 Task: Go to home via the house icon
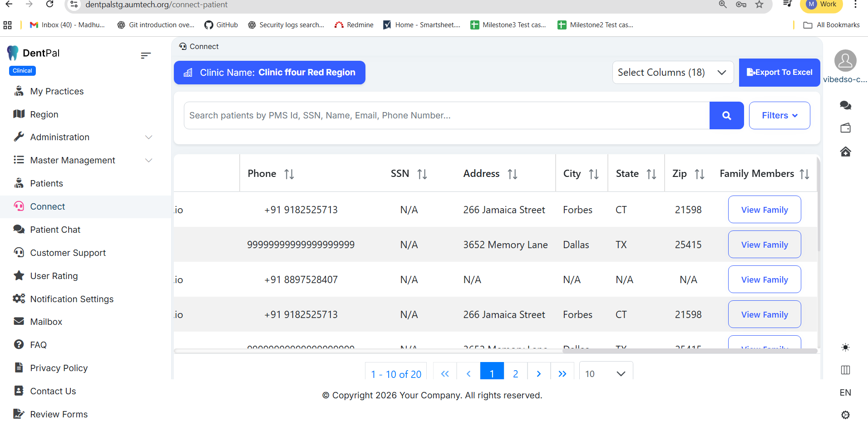coord(845,152)
